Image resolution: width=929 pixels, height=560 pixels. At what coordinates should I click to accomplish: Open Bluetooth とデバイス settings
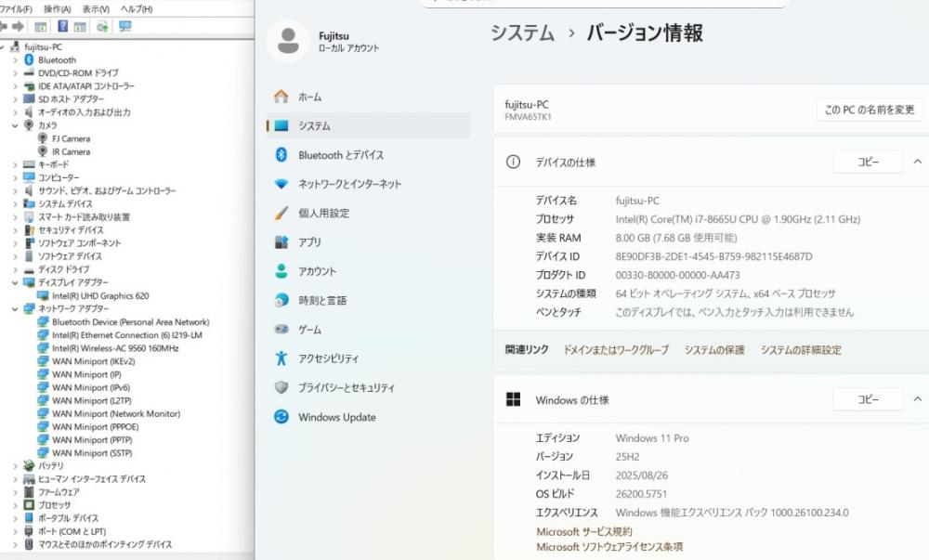(x=340, y=155)
